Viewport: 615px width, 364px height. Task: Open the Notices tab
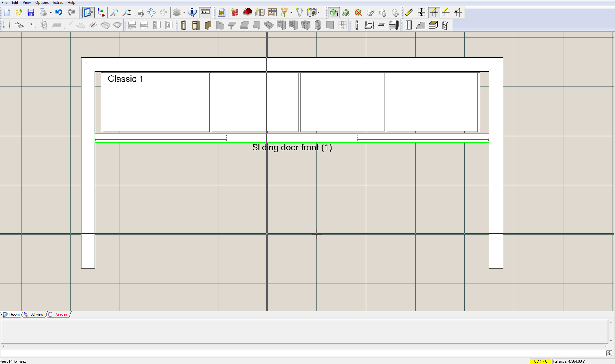(x=61, y=314)
